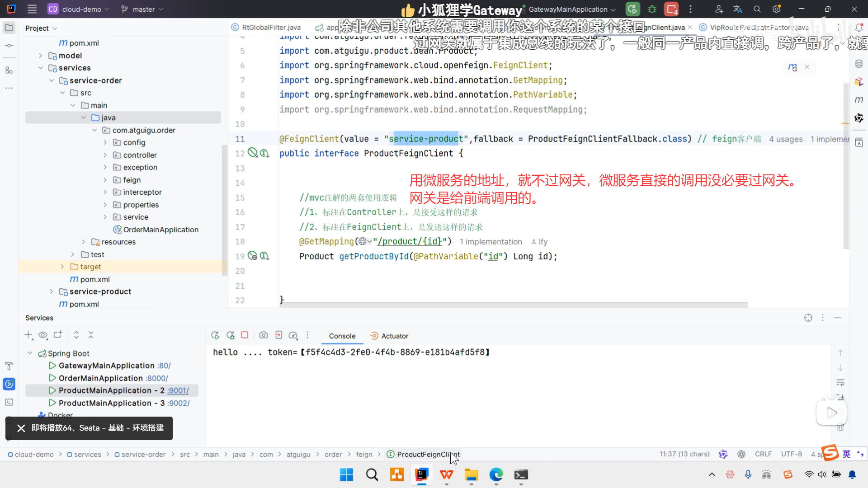
Task: Open Search Everywhere magnifier icon
Action: [757, 9]
